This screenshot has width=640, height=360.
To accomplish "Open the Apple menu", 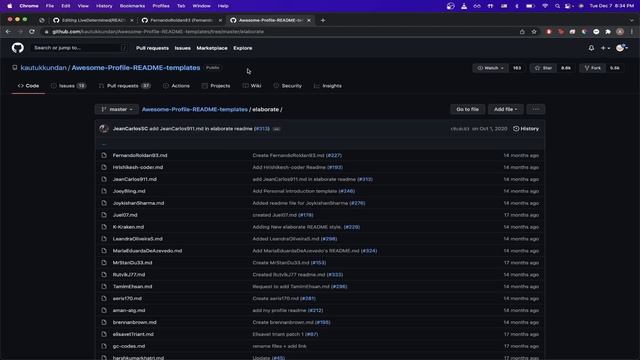I will (x=9, y=6).
